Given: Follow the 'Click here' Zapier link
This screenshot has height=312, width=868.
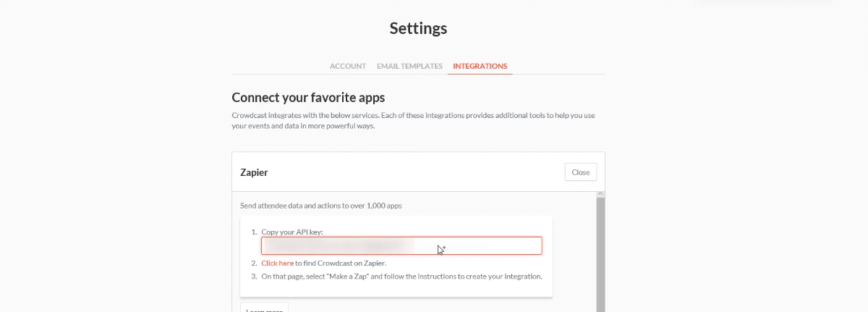Looking at the screenshot, I should pyautogui.click(x=278, y=263).
